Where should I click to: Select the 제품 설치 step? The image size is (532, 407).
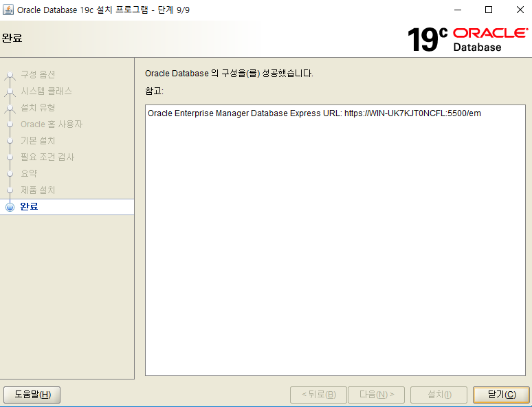tap(38, 190)
